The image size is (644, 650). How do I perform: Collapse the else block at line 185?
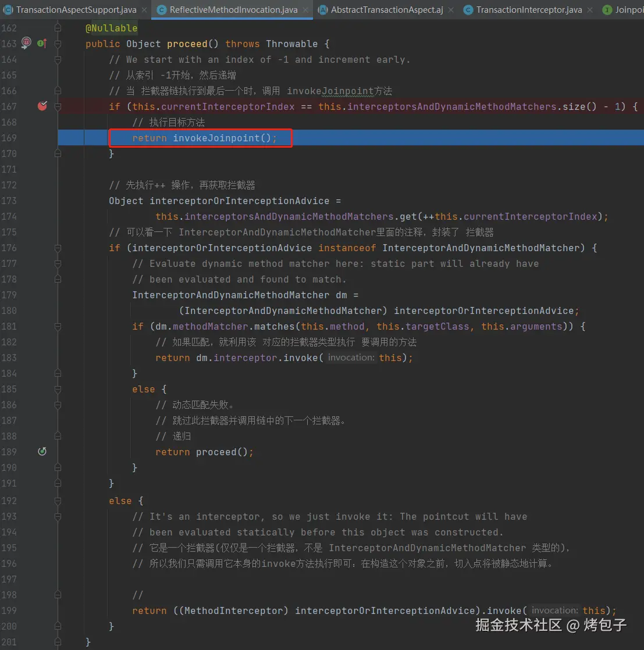coord(58,390)
